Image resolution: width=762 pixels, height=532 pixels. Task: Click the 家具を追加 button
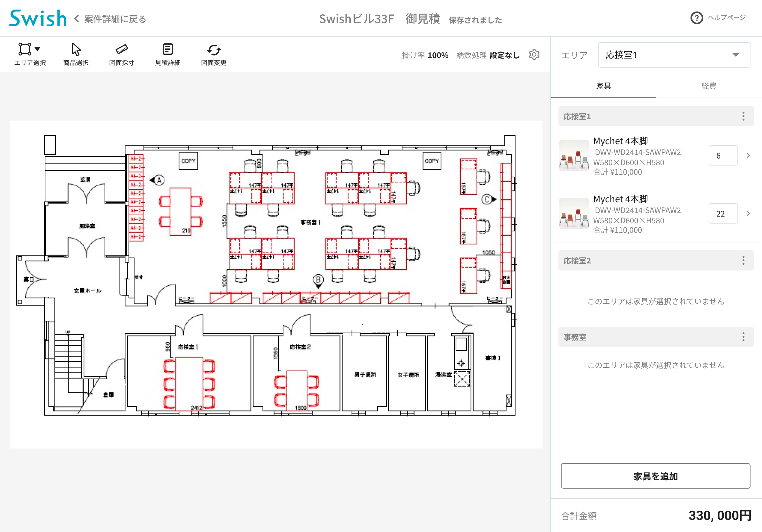(655, 476)
